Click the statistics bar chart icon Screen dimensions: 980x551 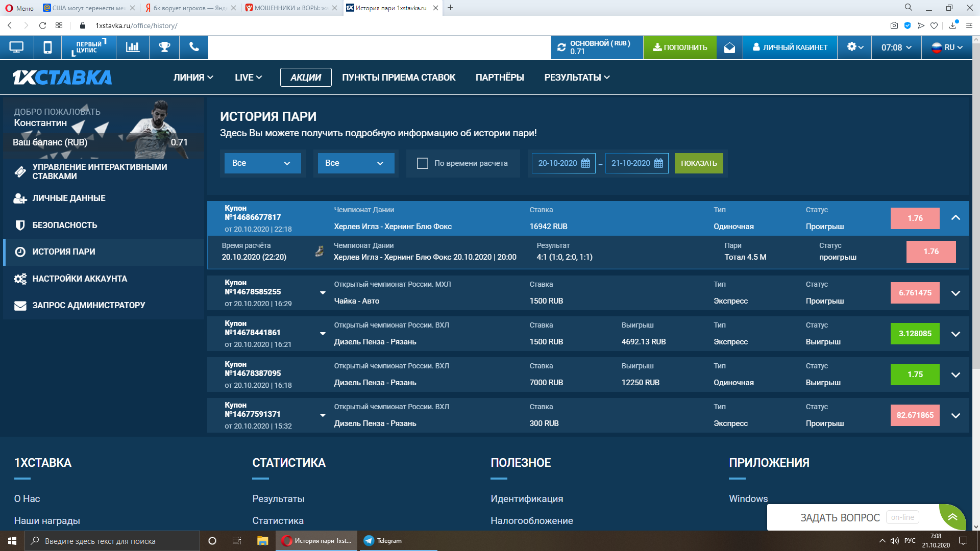pyautogui.click(x=133, y=47)
